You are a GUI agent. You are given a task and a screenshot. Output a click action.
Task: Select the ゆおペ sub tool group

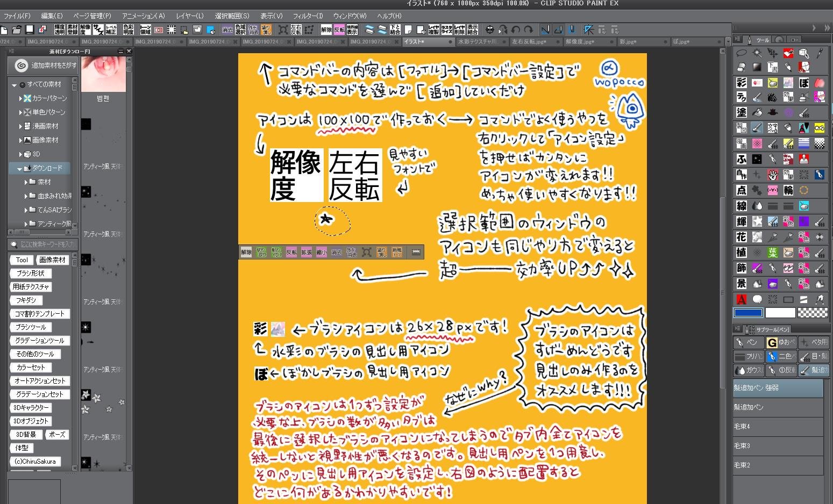click(781, 342)
